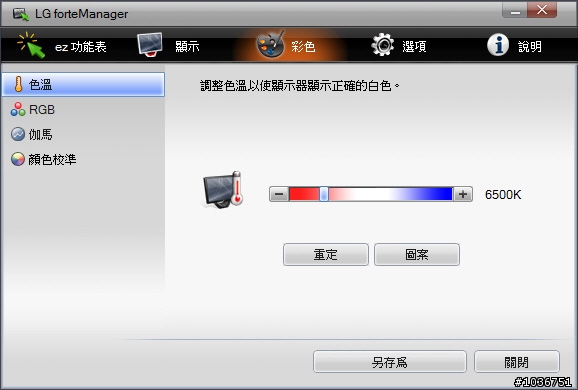This screenshot has height=390, width=578.
Task: Click the color wheel calibration icon
Action: click(x=18, y=159)
